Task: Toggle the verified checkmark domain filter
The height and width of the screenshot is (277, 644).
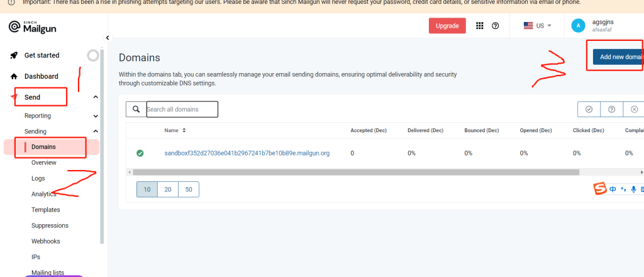Action: click(589, 110)
